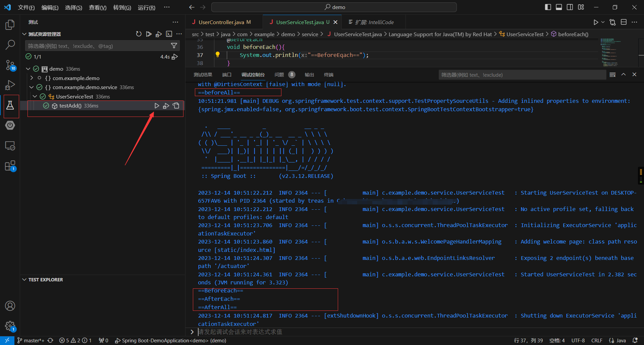The height and width of the screenshot is (345, 644).
Task: Open the Source Control view with 10 changes
Action: pos(10,65)
